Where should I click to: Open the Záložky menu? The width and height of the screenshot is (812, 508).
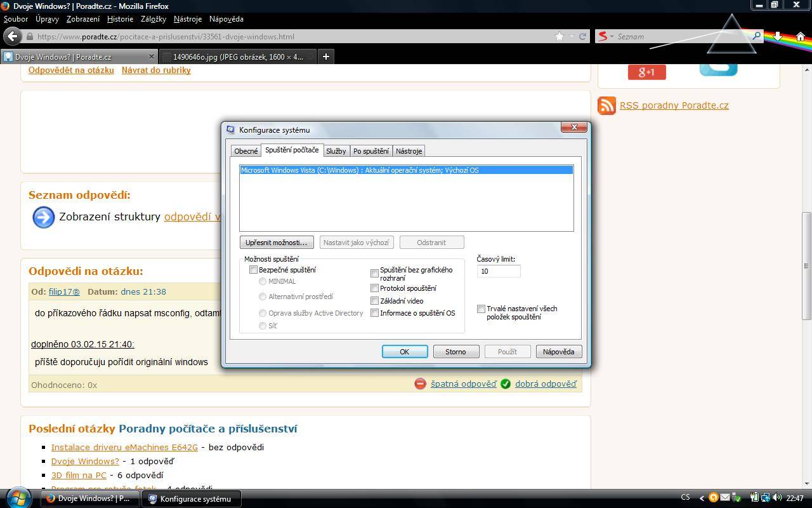point(154,19)
